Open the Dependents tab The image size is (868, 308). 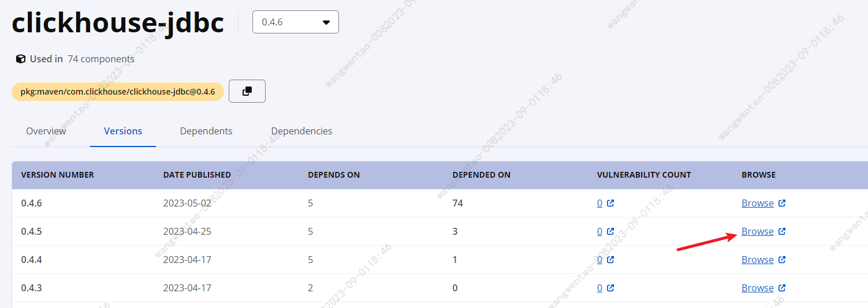coord(206,131)
